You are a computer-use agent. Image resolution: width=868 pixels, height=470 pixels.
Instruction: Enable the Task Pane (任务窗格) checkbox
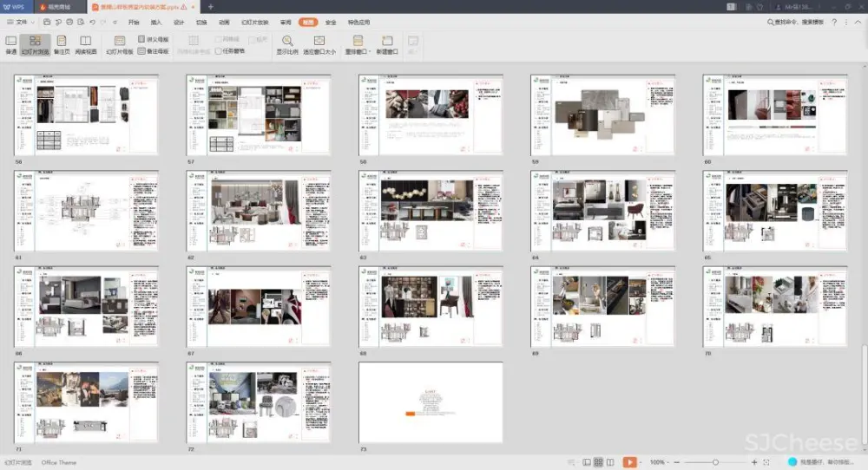coord(219,50)
